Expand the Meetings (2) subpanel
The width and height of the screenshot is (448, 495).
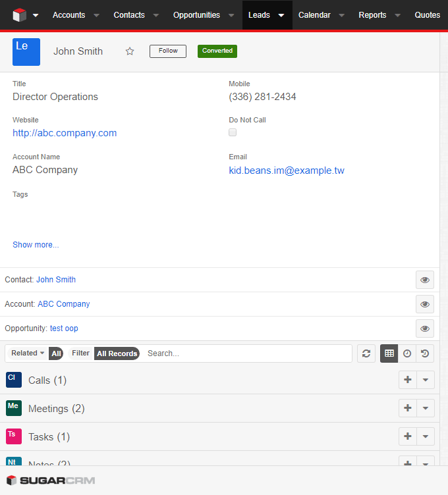(x=57, y=409)
